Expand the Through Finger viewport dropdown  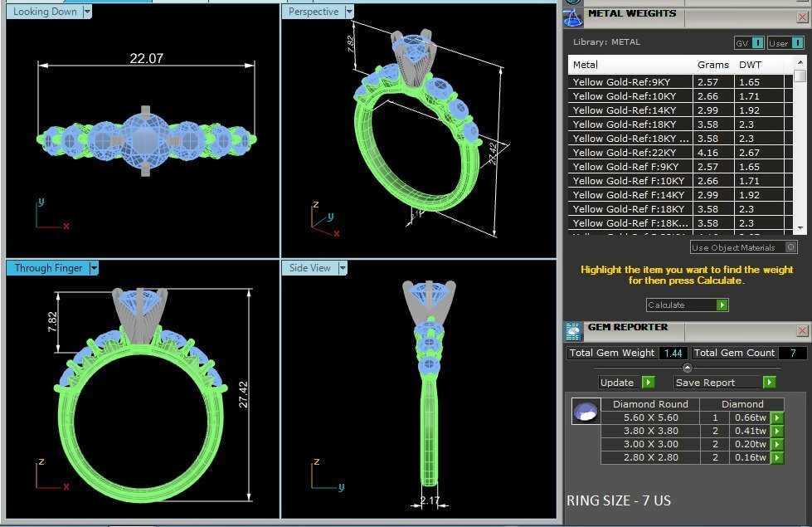click(x=94, y=268)
